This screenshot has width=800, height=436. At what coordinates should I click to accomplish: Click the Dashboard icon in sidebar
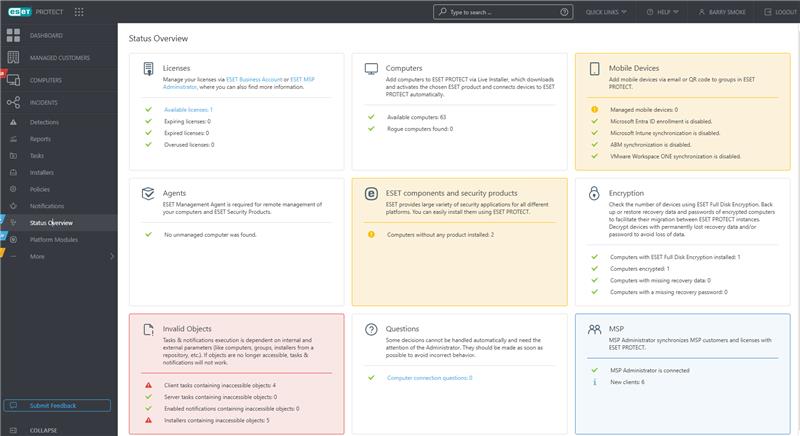click(13, 35)
